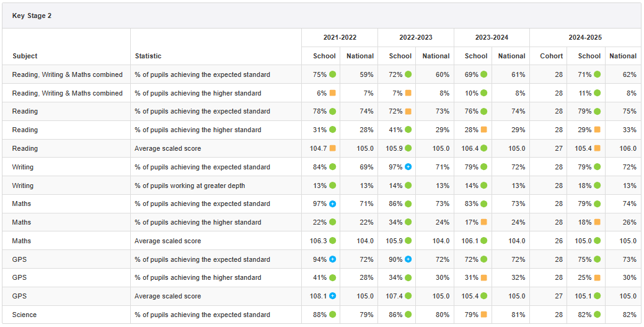Click green circle beside 2021-2022 combined 75%

333,74
